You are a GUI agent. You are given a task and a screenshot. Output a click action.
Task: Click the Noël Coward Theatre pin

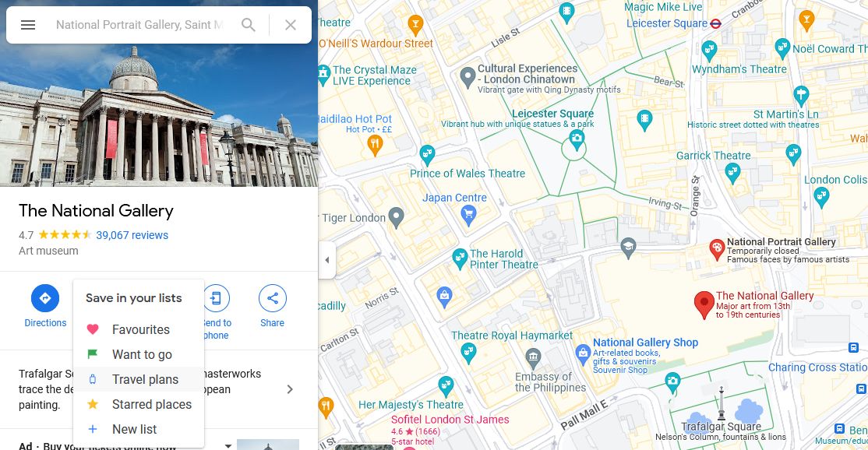[x=782, y=48]
